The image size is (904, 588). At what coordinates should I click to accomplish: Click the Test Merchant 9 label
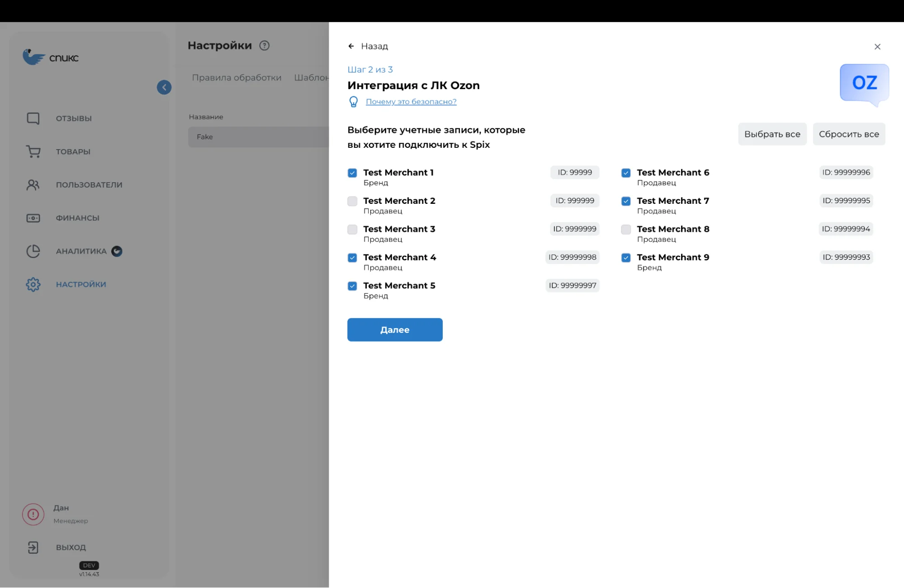pos(673,258)
